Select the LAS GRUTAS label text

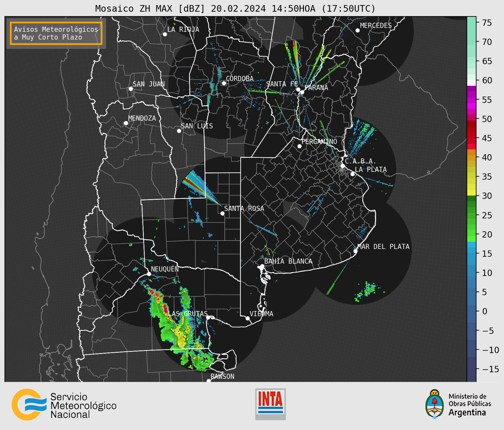pyautogui.click(x=188, y=314)
